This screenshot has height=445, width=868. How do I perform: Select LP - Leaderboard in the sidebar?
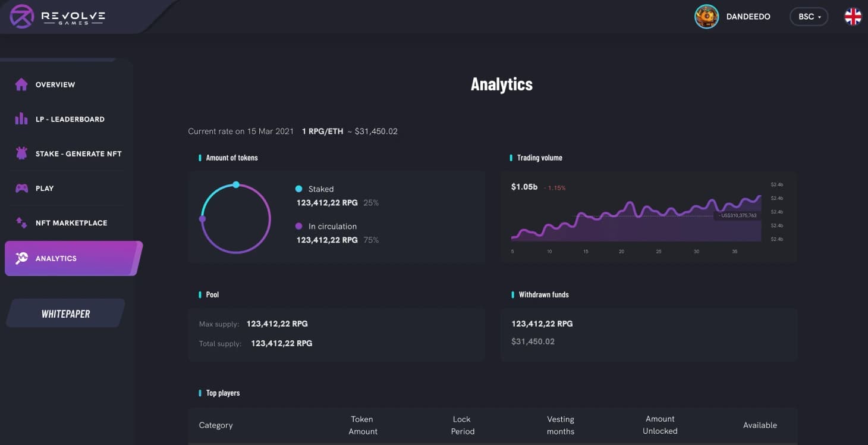coord(70,118)
